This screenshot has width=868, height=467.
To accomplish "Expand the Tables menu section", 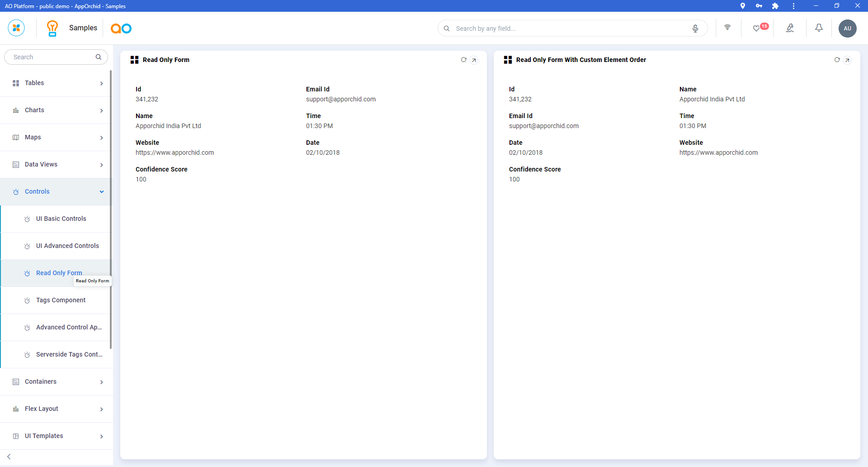I will coord(56,83).
